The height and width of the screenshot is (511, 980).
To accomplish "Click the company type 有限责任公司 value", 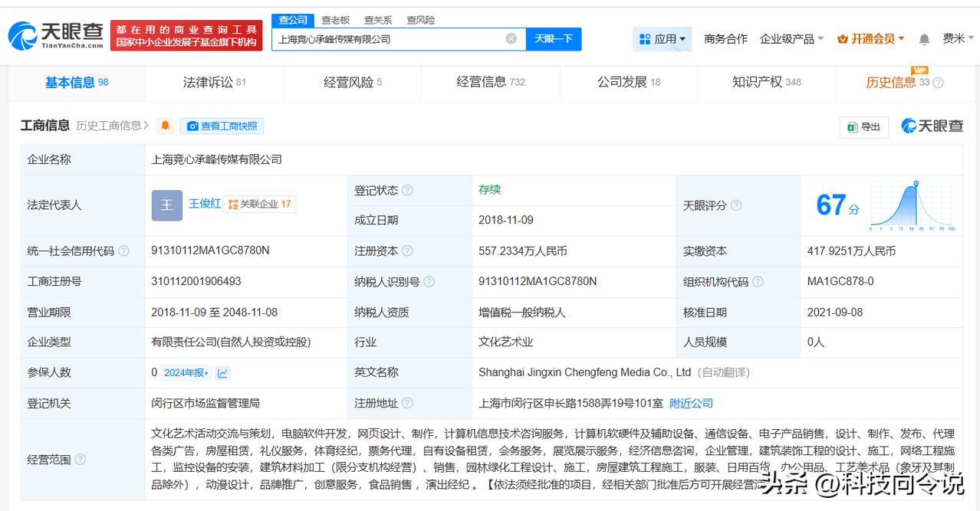I will point(231,342).
